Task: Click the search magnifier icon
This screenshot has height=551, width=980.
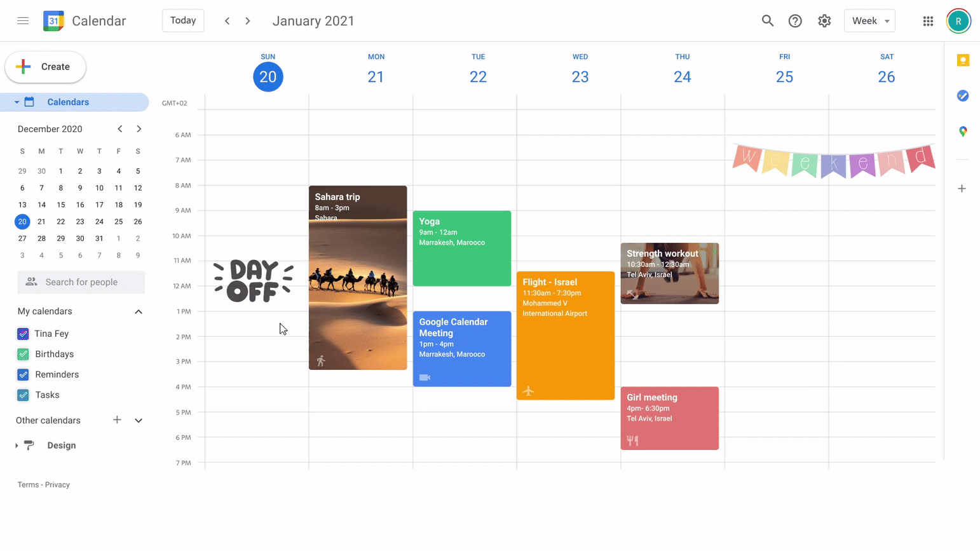Action: (x=767, y=21)
